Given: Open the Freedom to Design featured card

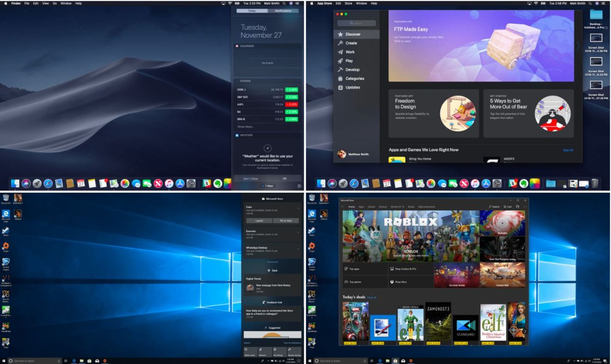Looking at the screenshot, I should point(433,114).
